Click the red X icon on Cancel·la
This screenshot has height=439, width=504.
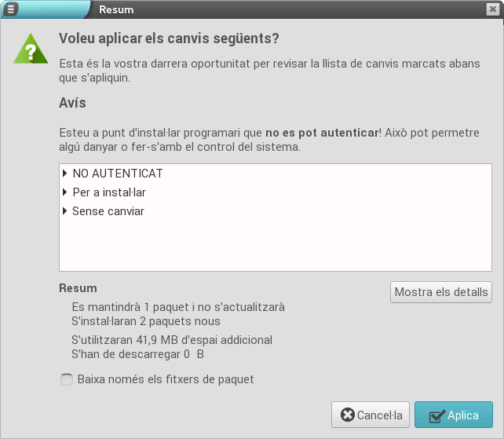(x=347, y=415)
